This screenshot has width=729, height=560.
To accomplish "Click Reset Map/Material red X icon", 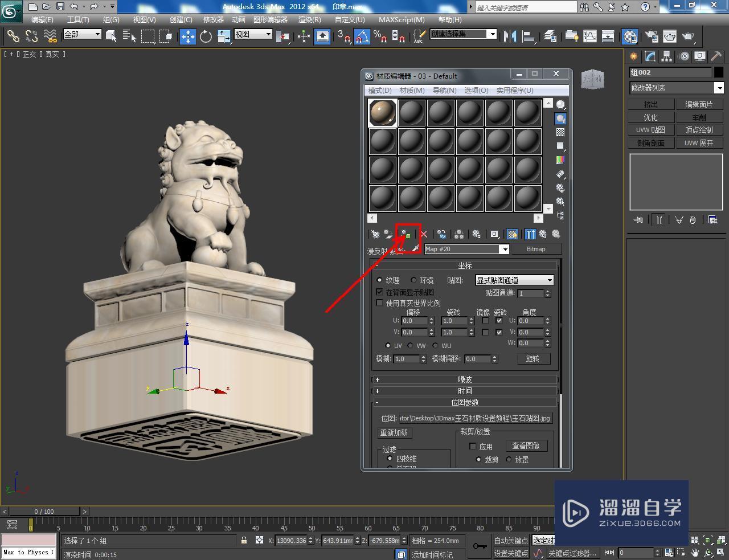I will pyautogui.click(x=424, y=234).
